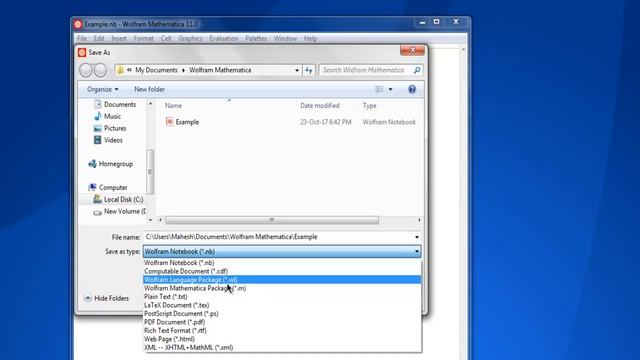The image size is (640, 360).
Task: Click navigation pane scroll up arrow
Action: (x=150, y=104)
